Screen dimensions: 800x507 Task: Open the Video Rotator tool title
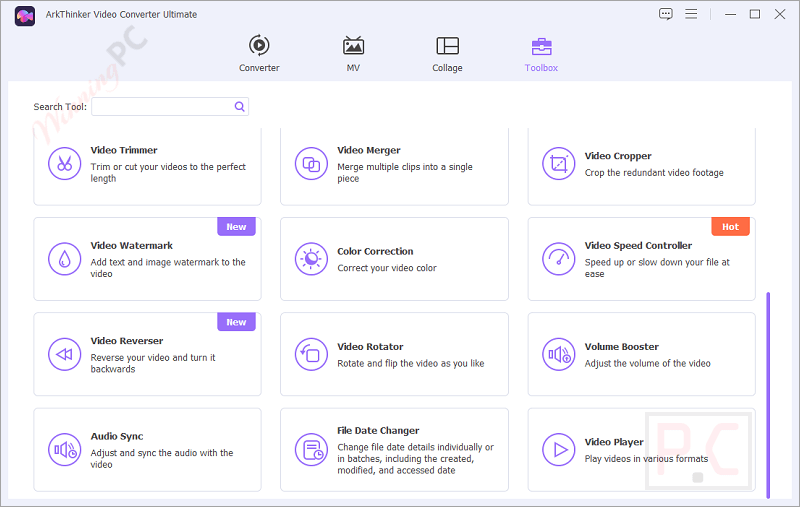coord(370,347)
